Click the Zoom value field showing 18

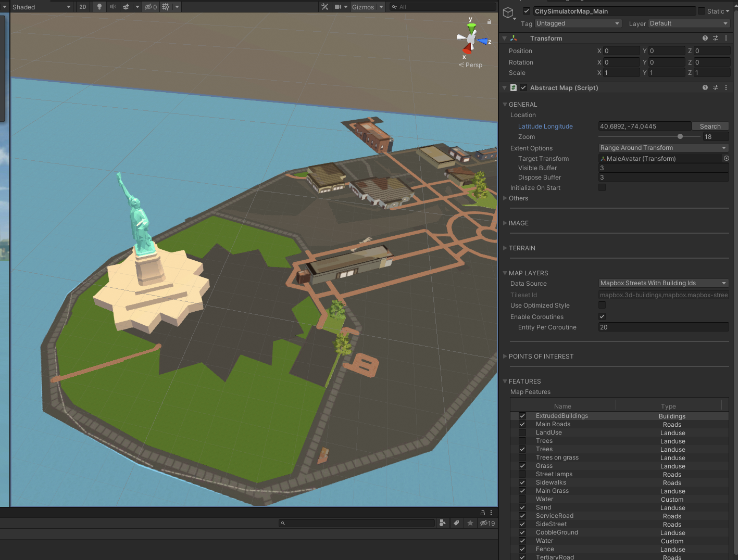pos(716,136)
